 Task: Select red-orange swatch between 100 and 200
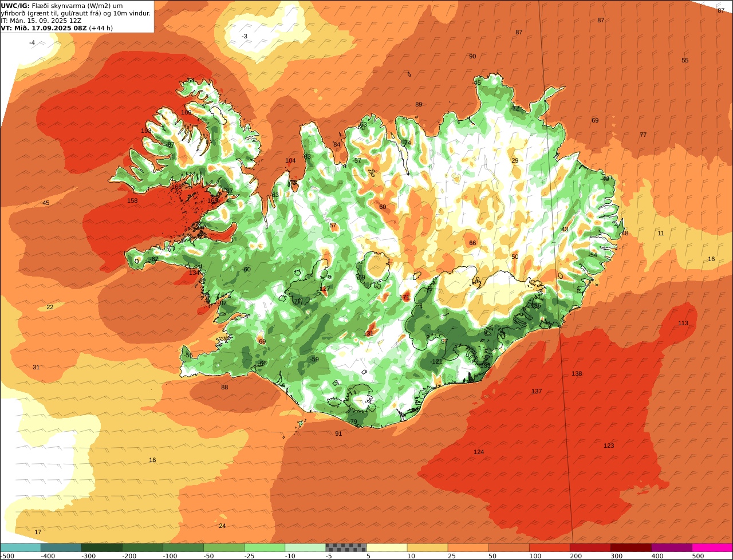[550, 547]
